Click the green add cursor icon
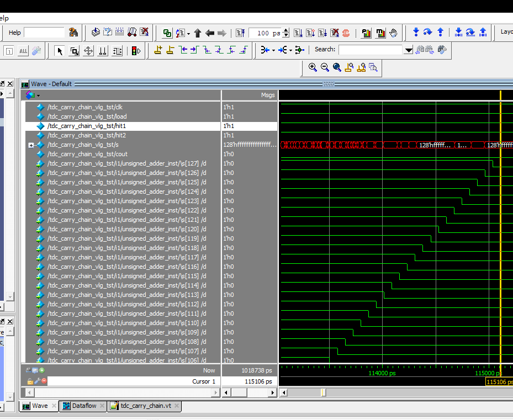This screenshot has width=513, height=420. (42, 370)
